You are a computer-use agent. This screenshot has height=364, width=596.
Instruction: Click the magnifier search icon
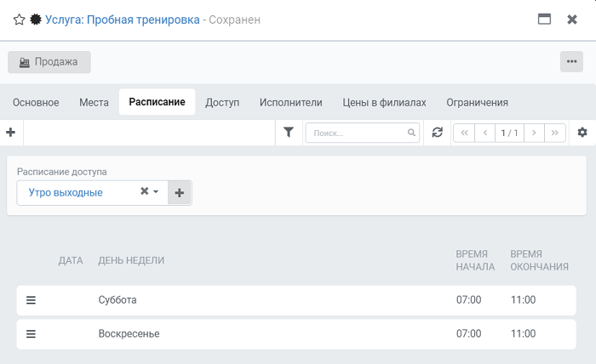[411, 133]
